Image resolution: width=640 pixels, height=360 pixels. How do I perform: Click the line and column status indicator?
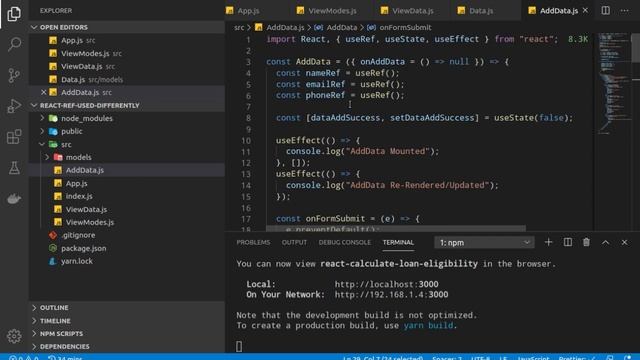tap(382, 358)
